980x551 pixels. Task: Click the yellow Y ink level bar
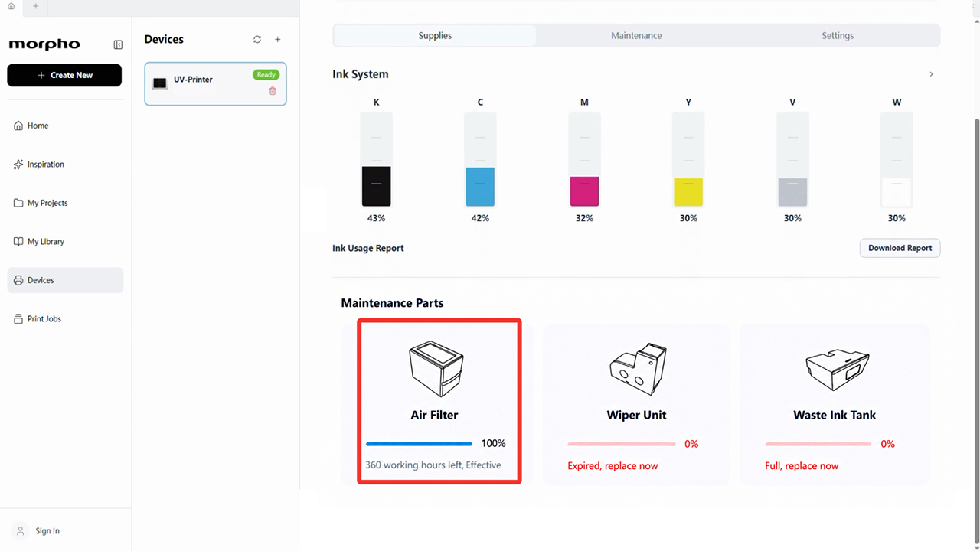(x=688, y=159)
